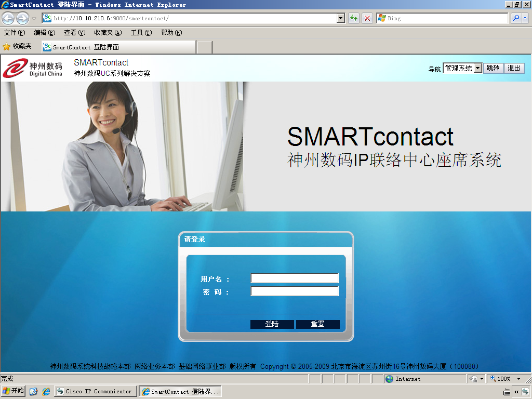Click the 神州数码IP联络中心座席系统 banner text
532x399 pixels.
(x=394, y=160)
